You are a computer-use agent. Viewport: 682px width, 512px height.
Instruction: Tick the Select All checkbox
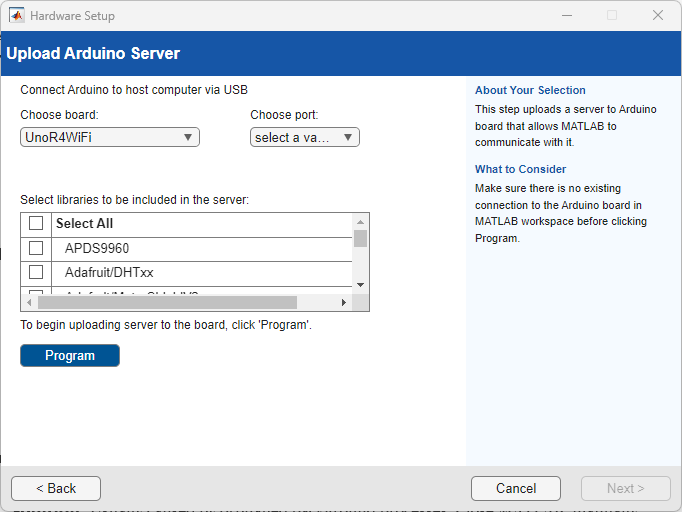tap(36, 223)
